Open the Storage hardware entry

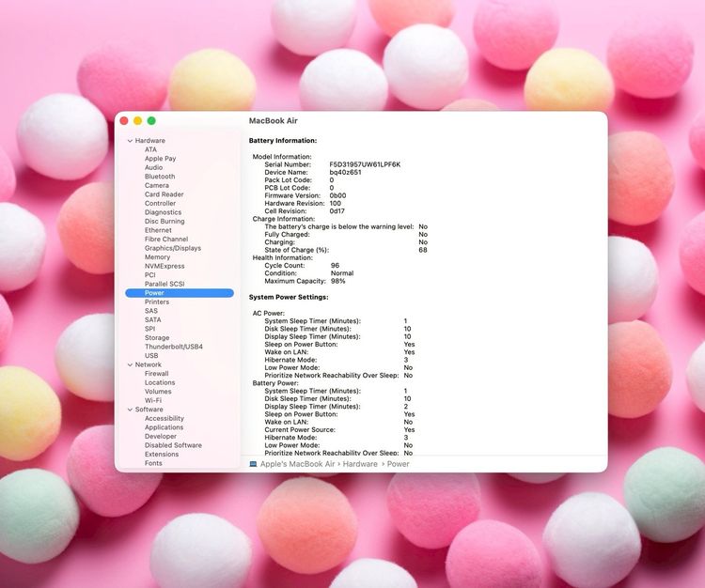pyautogui.click(x=157, y=338)
